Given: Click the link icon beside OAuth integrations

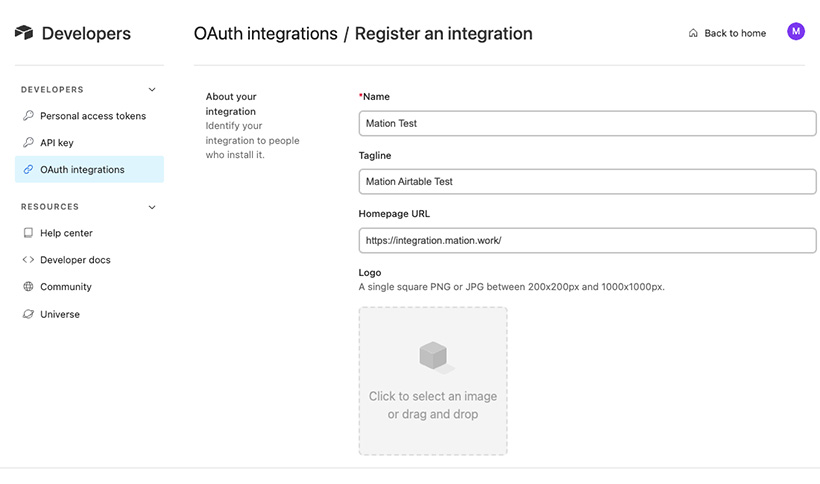Looking at the screenshot, I should (x=28, y=169).
